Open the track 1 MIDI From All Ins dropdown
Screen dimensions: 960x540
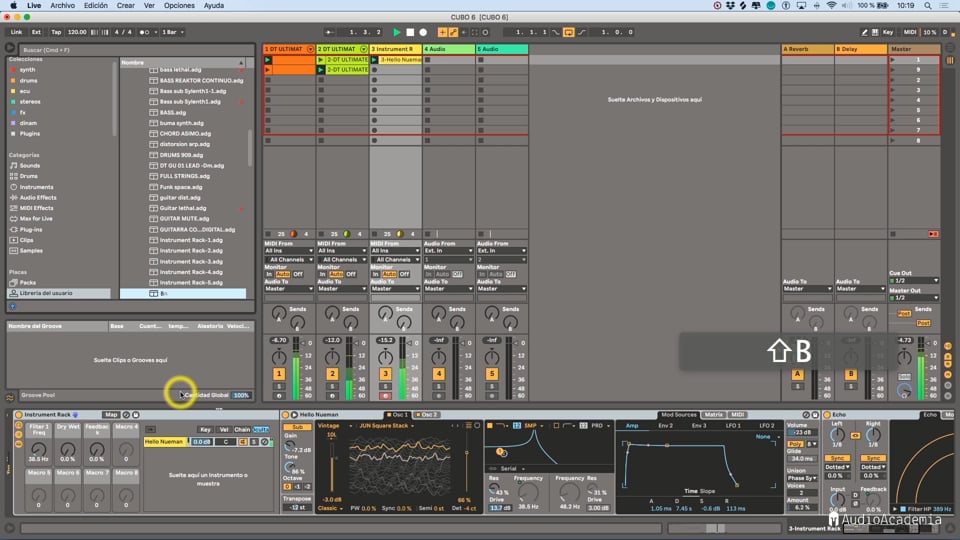289,250
